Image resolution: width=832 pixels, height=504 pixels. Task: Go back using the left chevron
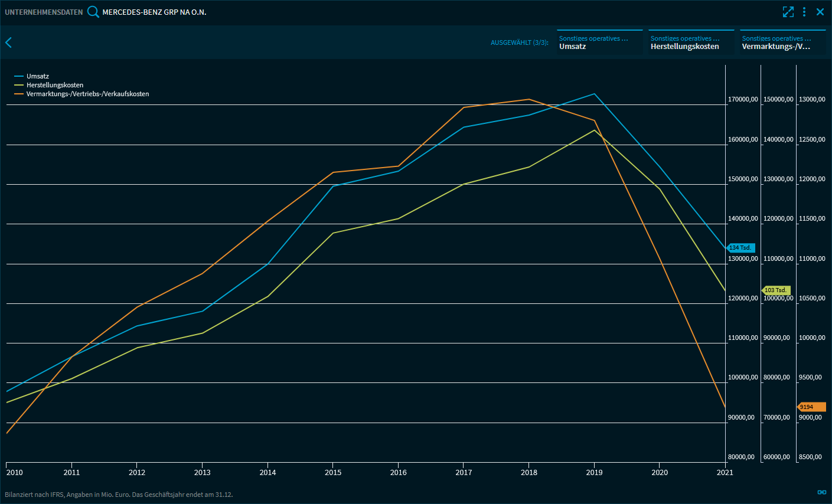(8, 42)
